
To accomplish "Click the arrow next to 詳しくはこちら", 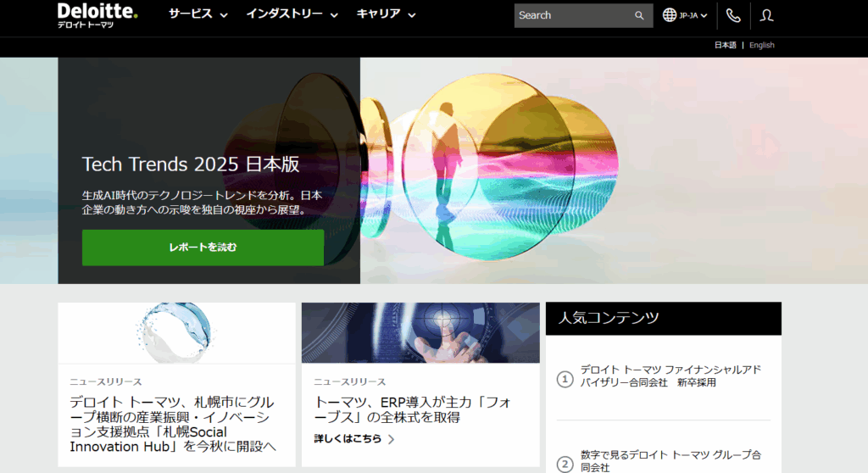I will click(x=392, y=439).
